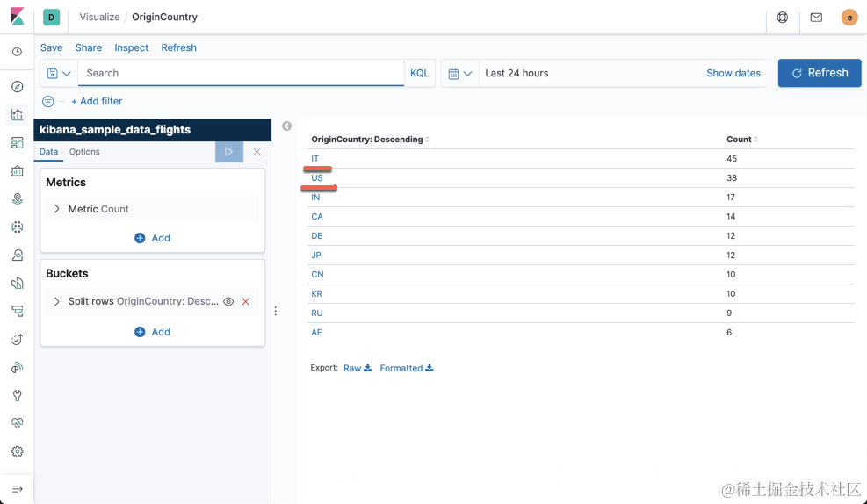
Task: Click Show dates link
Action: click(733, 73)
